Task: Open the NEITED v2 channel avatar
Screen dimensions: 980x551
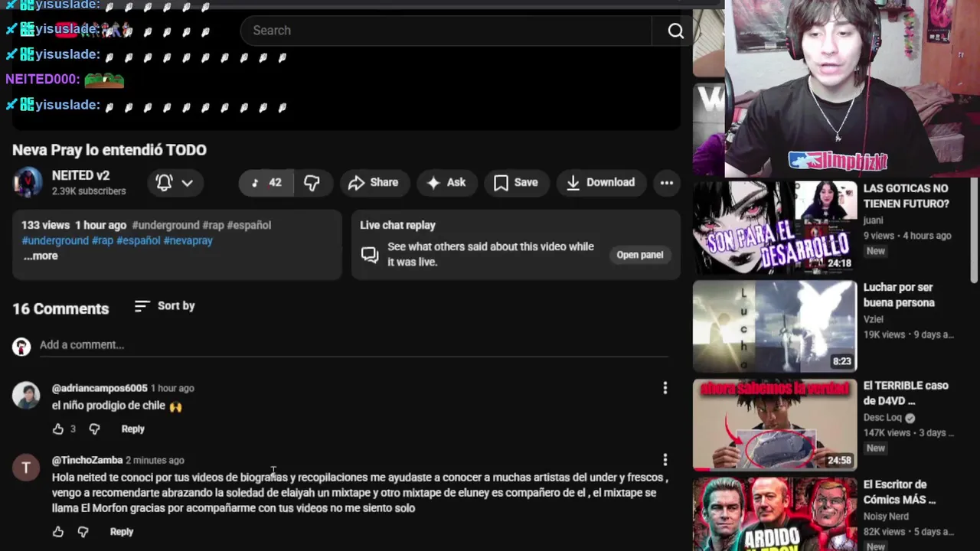Action: (x=28, y=182)
